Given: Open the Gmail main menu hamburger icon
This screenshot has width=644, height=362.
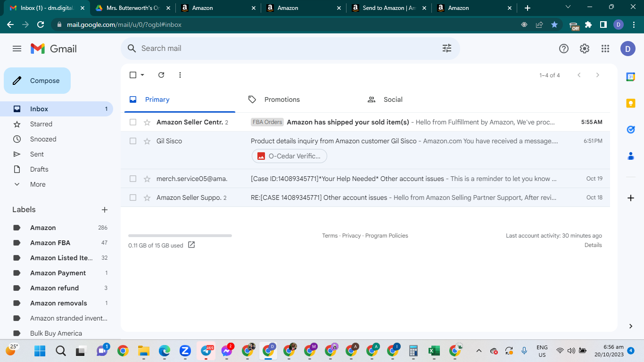Looking at the screenshot, I should tap(17, 49).
